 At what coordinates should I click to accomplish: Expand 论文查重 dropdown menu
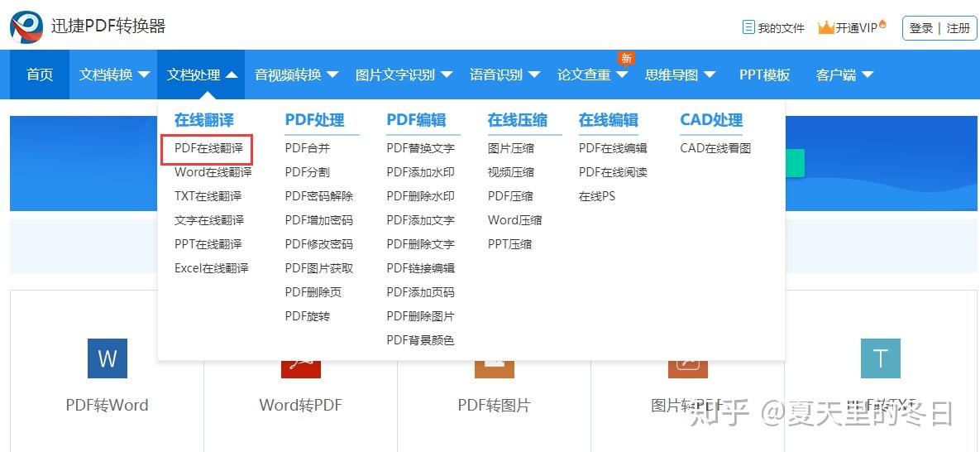click(x=592, y=75)
